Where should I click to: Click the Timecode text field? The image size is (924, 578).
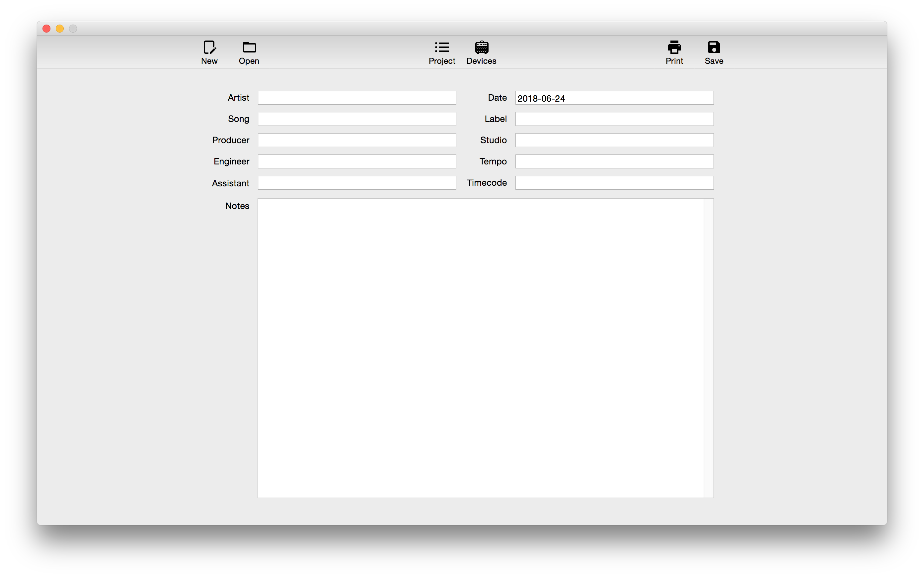tap(614, 183)
